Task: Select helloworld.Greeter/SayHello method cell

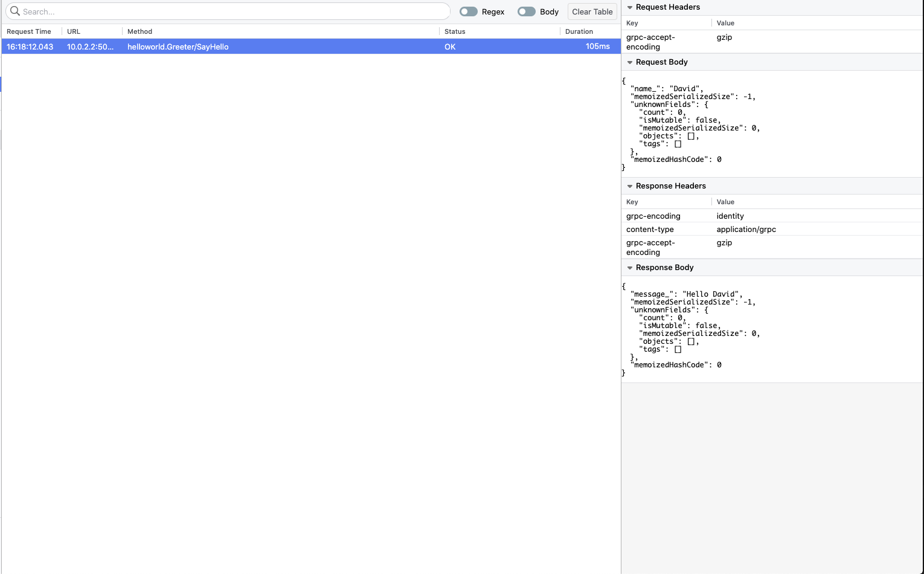Action: coord(178,47)
